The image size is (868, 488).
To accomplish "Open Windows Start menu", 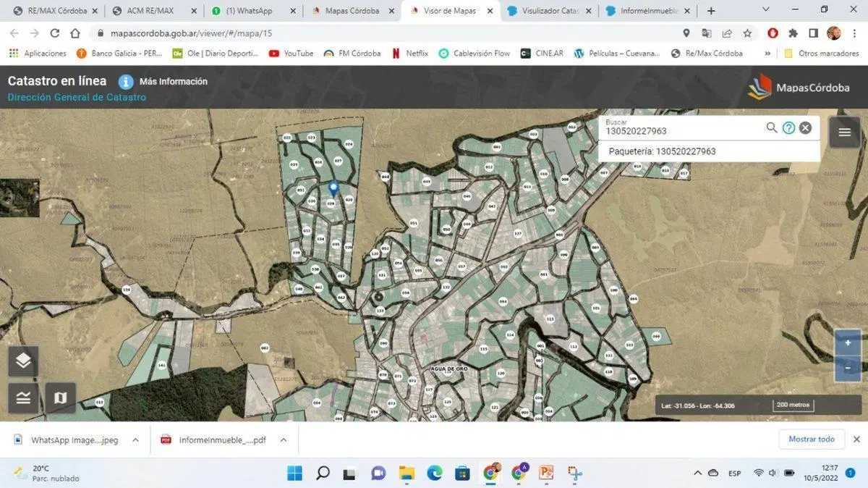I will (x=295, y=473).
